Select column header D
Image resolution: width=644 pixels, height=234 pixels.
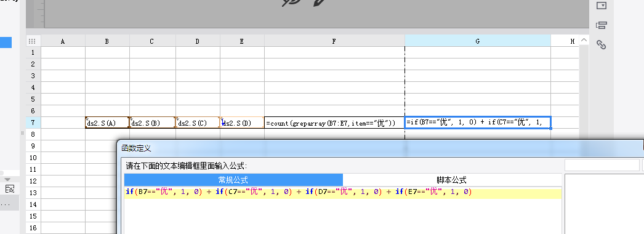[198, 41]
